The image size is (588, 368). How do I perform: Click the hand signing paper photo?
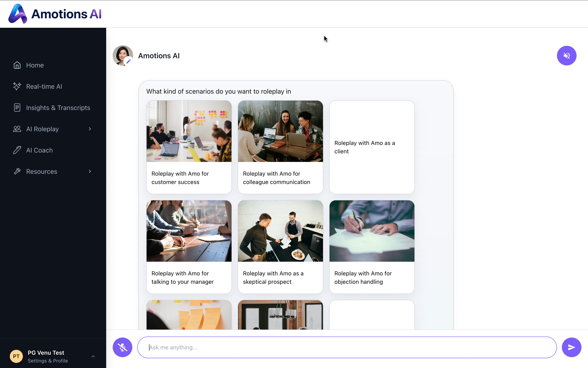(372, 231)
